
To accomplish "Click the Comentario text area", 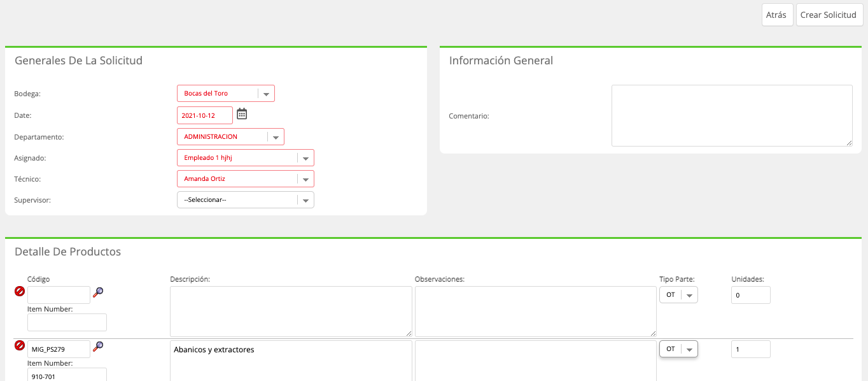I will pos(732,116).
